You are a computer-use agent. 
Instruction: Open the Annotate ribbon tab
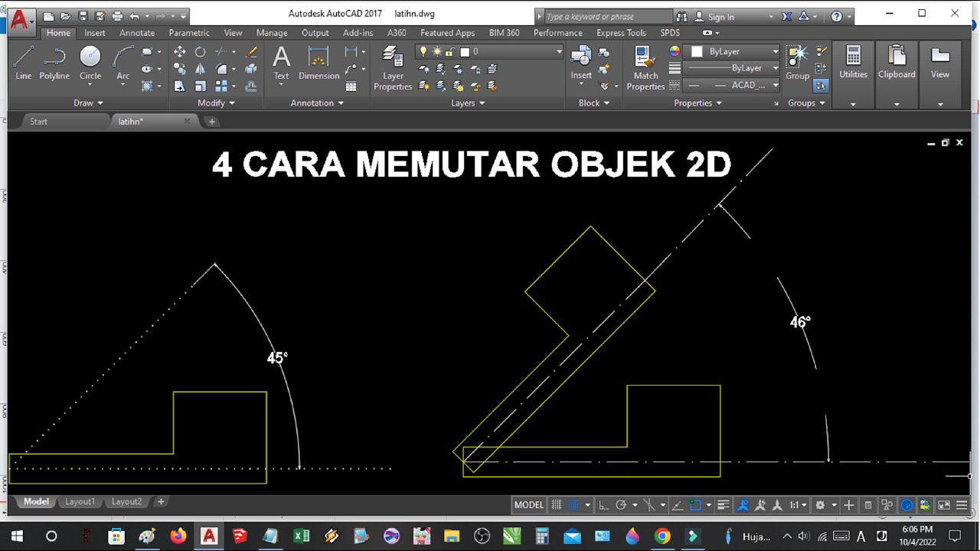click(x=137, y=33)
